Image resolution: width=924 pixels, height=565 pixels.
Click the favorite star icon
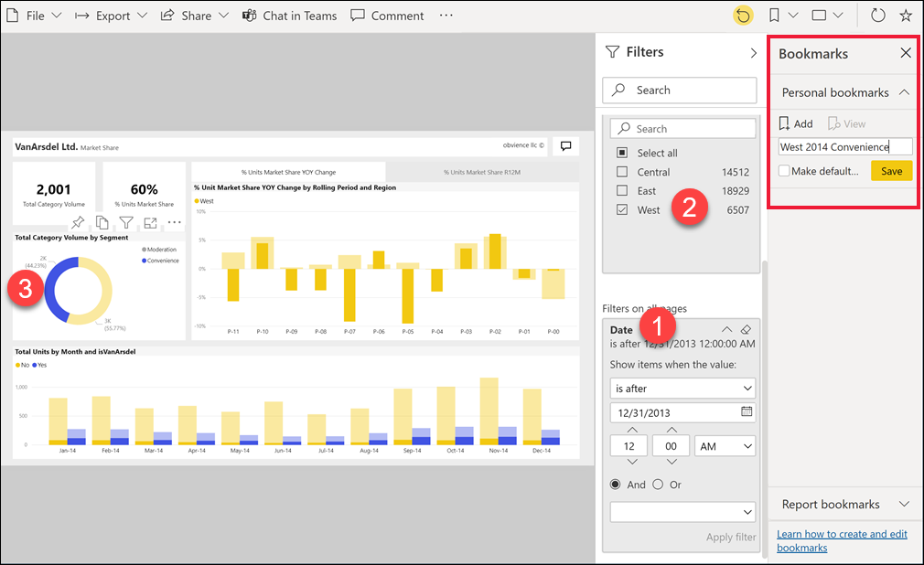pyautogui.click(x=906, y=16)
